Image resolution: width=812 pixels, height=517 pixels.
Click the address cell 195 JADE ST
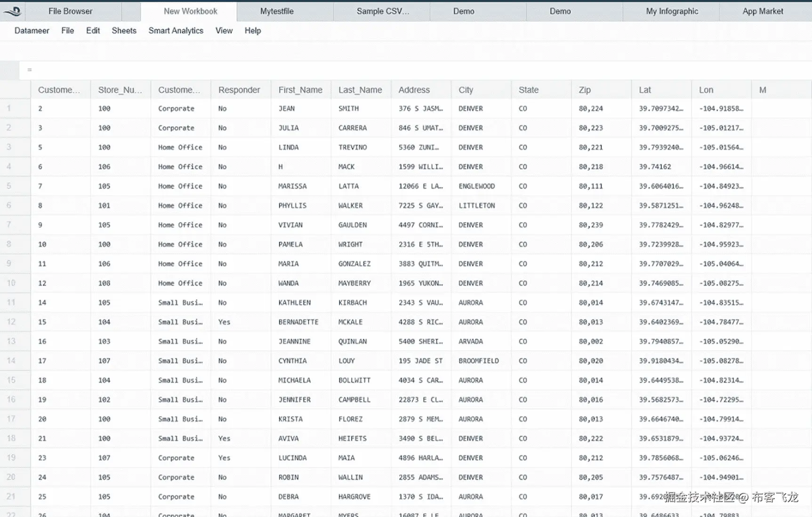(x=421, y=361)
